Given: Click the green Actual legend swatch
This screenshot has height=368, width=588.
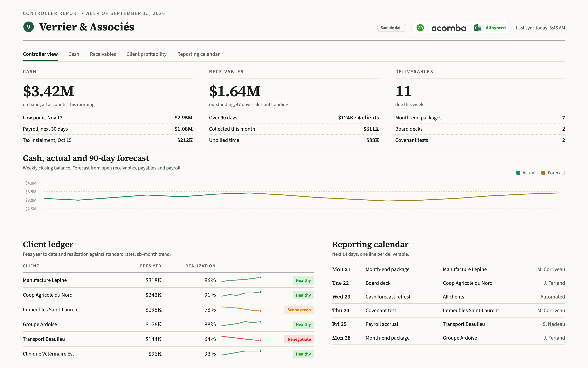Looking at the screenshot, I should (x=518, y=173).
